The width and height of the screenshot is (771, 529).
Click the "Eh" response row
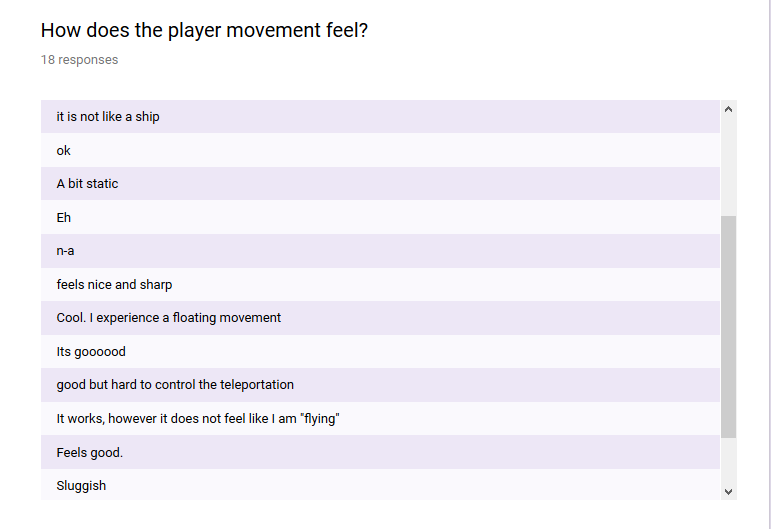380,217
